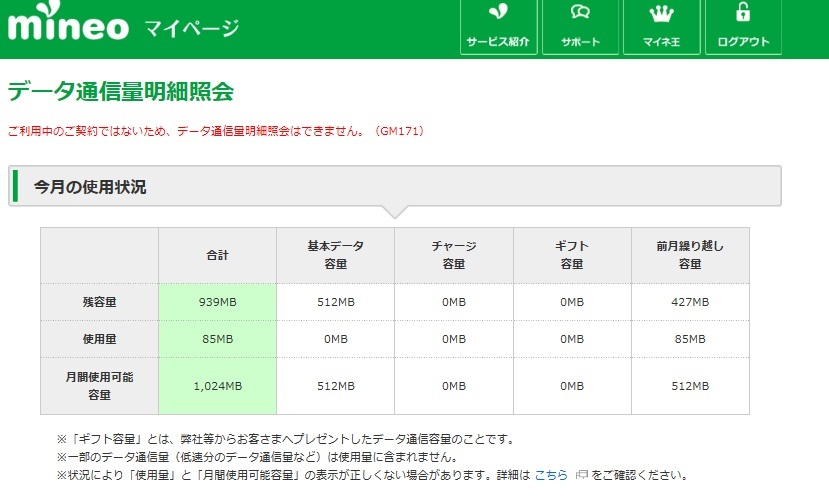Click the 939MB total remaining cell
This screenshot has height=497, width=829.
[x=217, y=302]
